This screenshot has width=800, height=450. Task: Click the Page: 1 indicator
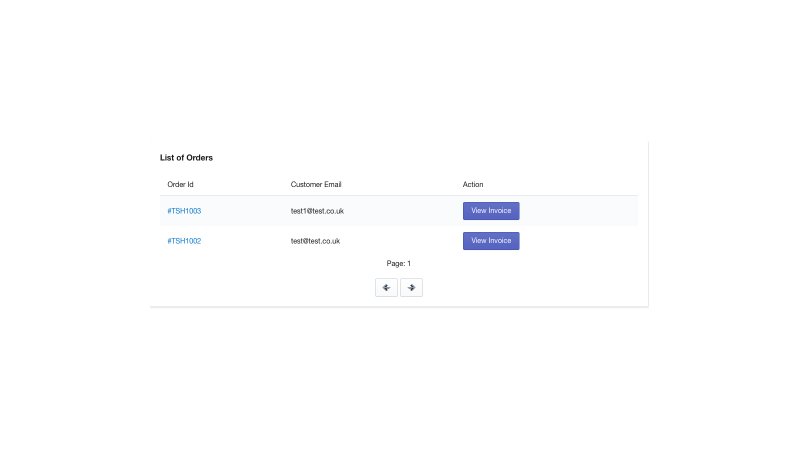pyautogui.click(x=398, y=263)
